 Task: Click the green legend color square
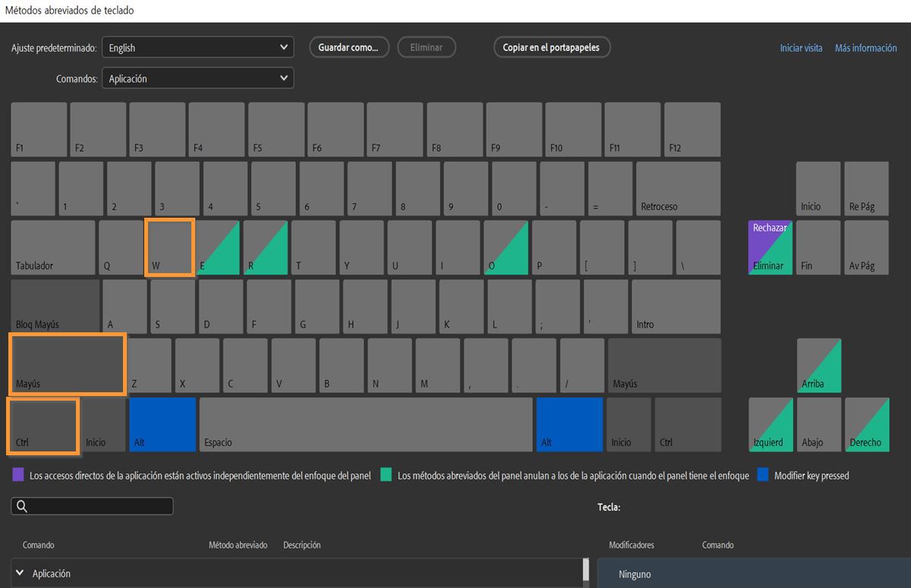pos(386,475)
